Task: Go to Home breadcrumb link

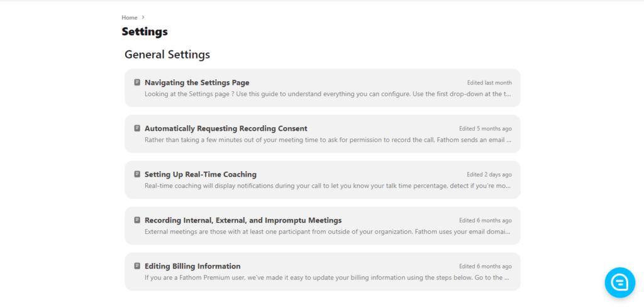Action: click(x=130, y=18)
